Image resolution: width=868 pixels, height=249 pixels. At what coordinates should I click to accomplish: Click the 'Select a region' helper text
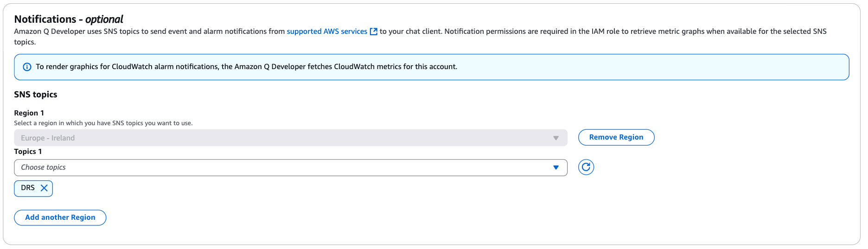(x=103, y=123)
